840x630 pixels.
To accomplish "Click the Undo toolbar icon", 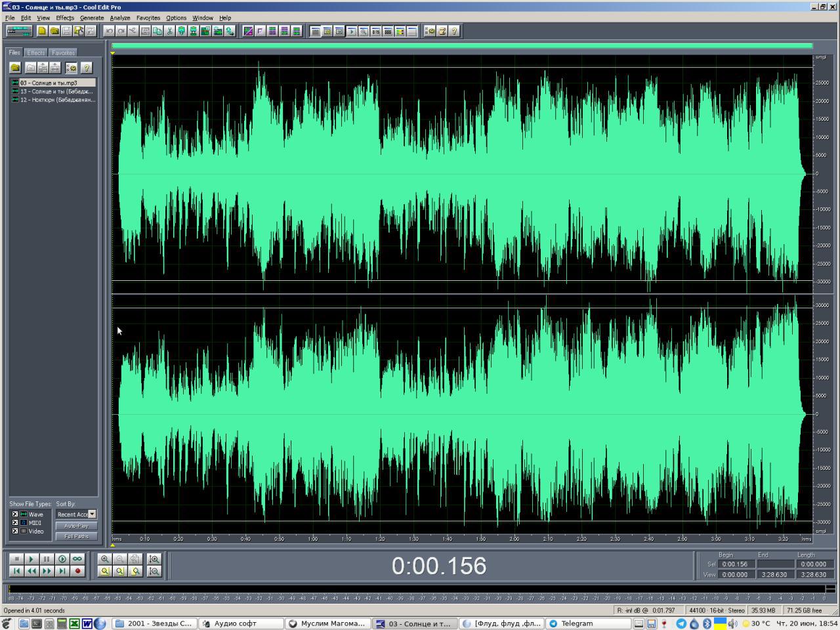I will (x=109, y=31).
